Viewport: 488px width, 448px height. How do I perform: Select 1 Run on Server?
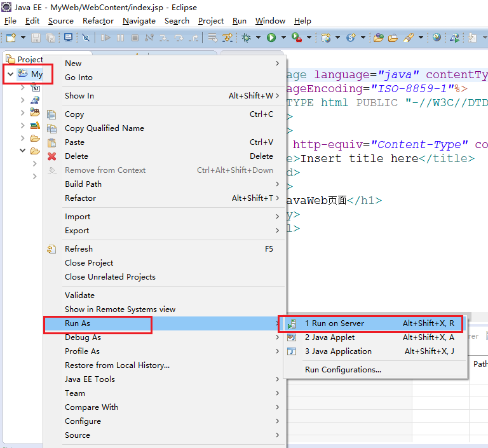tap(376, 323)
